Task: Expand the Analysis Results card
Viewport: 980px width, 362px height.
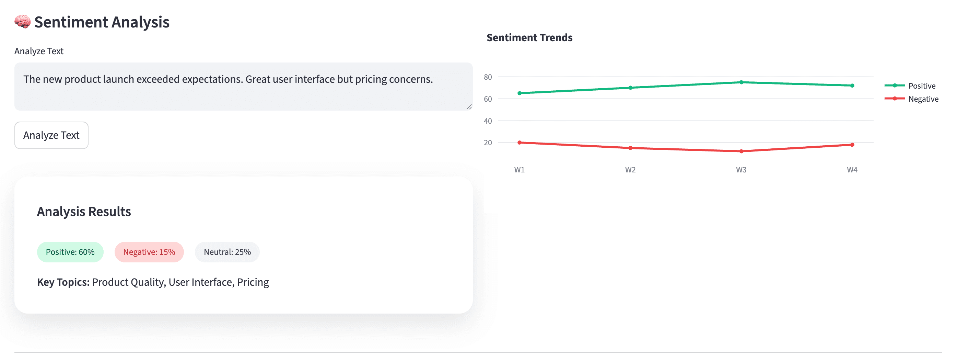Action: point(84,211)
